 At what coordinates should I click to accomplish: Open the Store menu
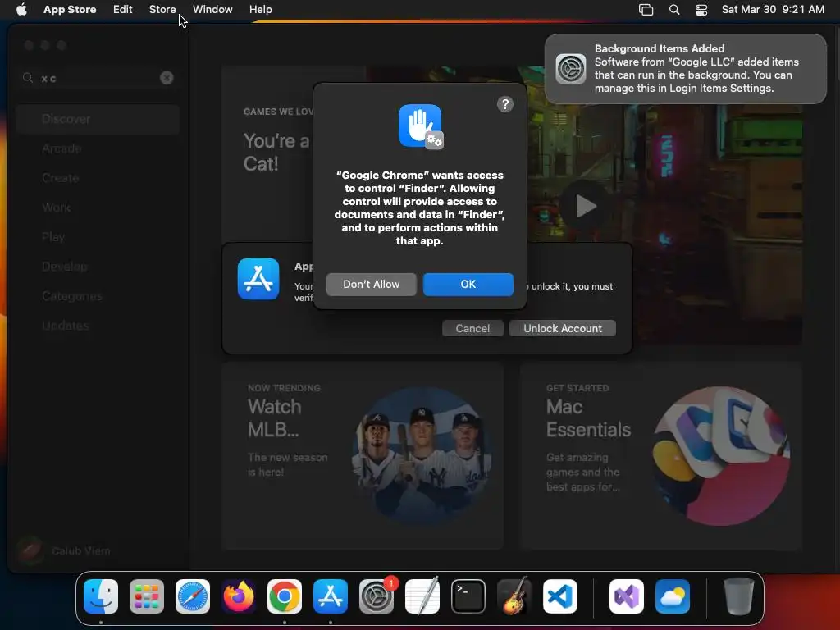pos(162,9)
